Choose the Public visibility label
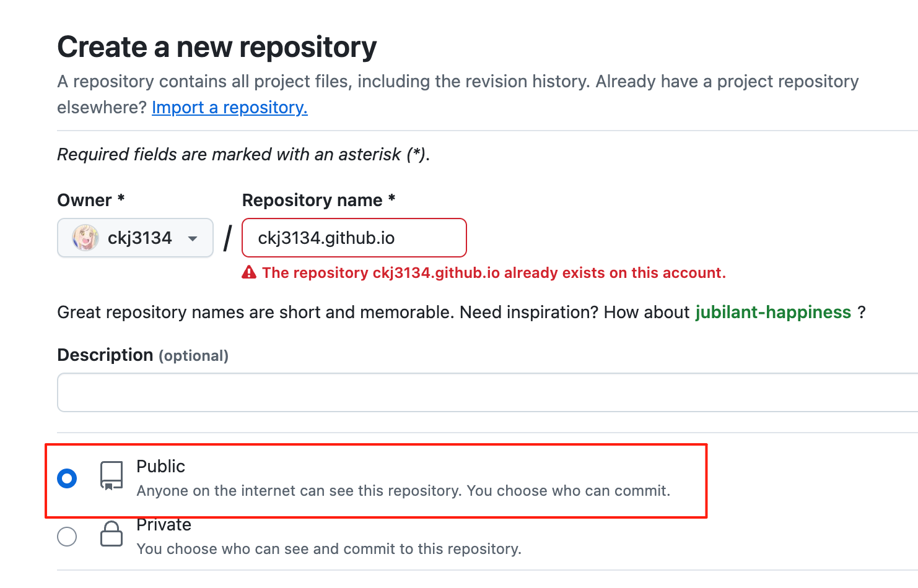This screenshot has width=918, height=588. (x=160, y=466)
